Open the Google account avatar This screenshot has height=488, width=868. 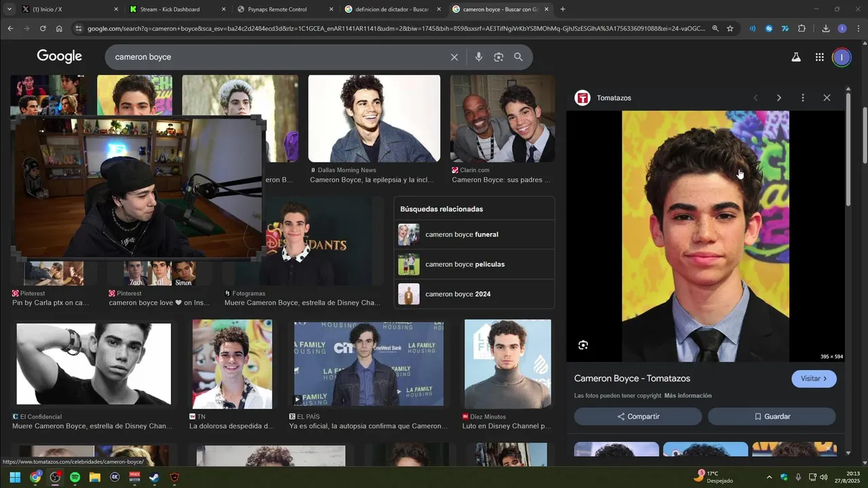tap(842, 58)
